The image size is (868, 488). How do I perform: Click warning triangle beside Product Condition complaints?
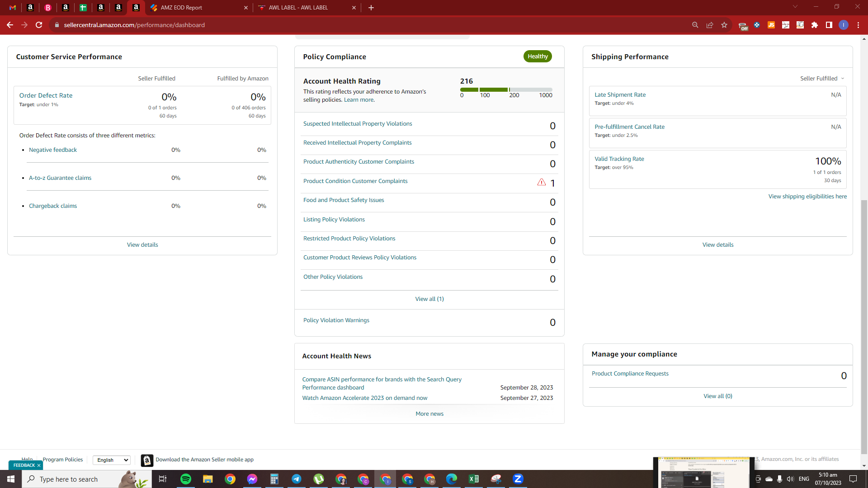coord(542,182)
